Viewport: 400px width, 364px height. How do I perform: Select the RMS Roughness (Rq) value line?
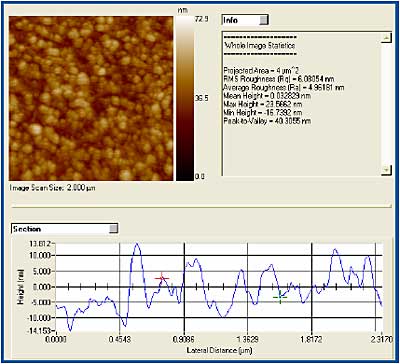coord(279,79)
